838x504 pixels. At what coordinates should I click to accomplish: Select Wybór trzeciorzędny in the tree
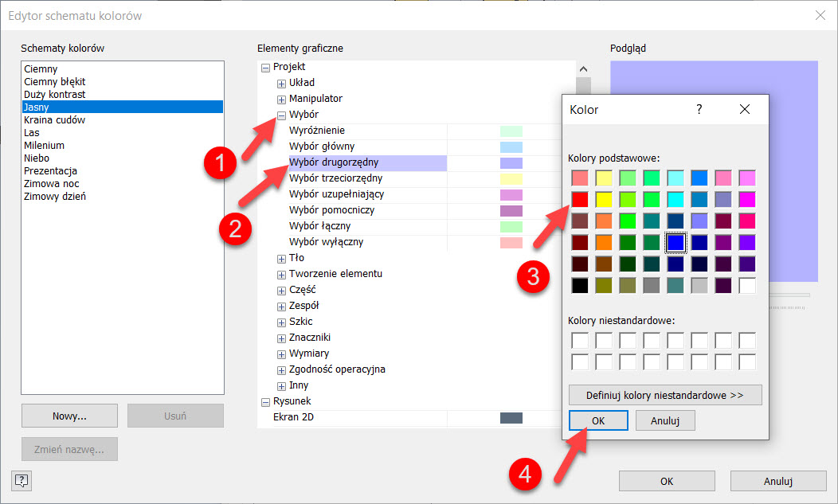(x=335, y=178)
